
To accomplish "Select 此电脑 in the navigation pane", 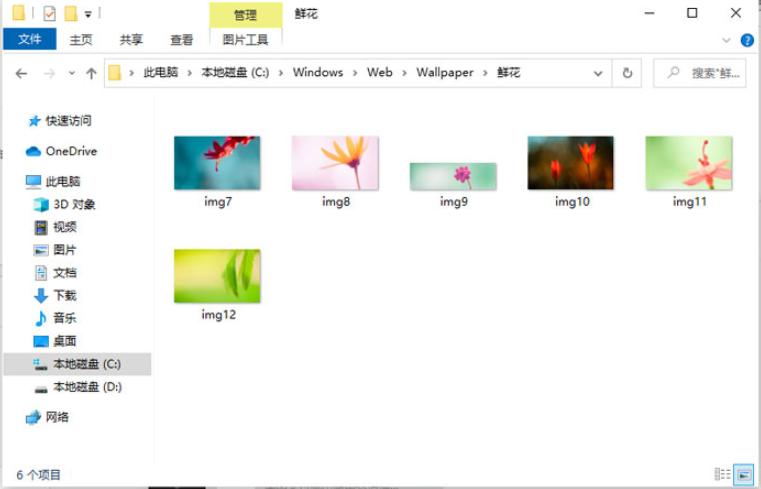I will (x=63, y=181).
